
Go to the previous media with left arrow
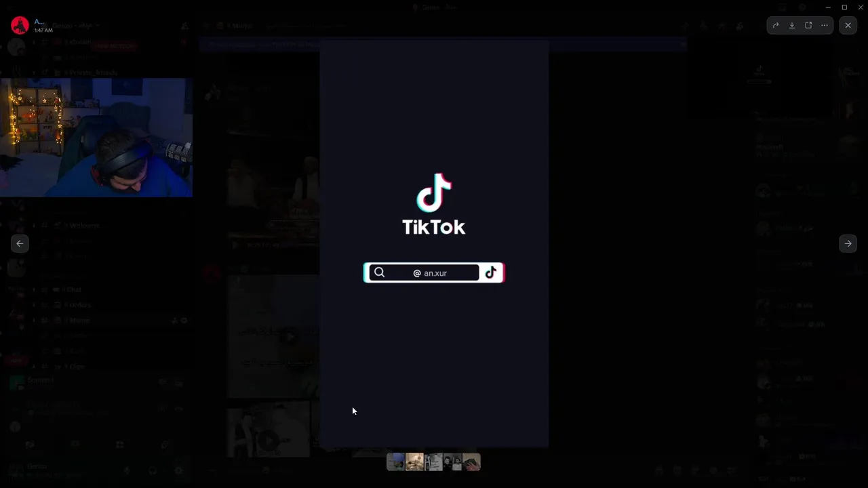click(x=20, y=243)
